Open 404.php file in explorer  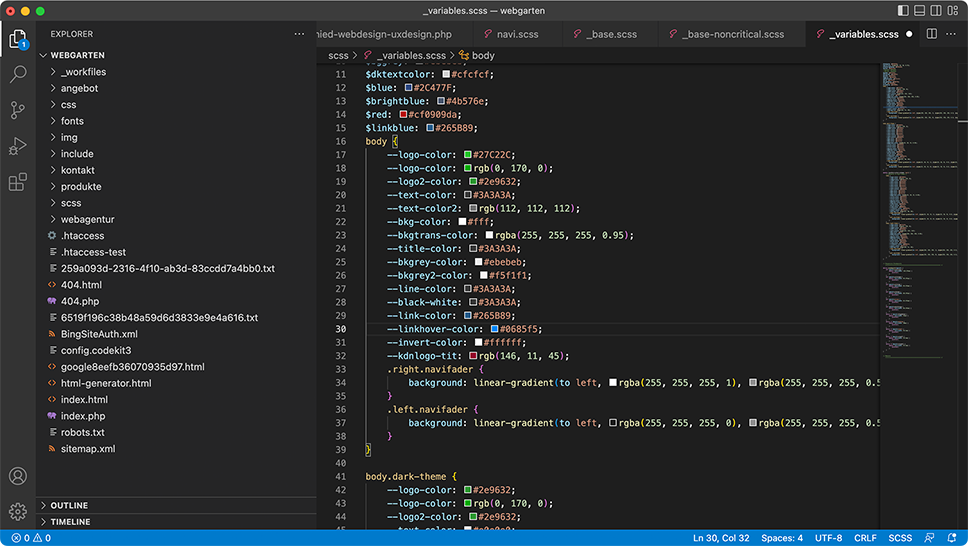(176, 301)
